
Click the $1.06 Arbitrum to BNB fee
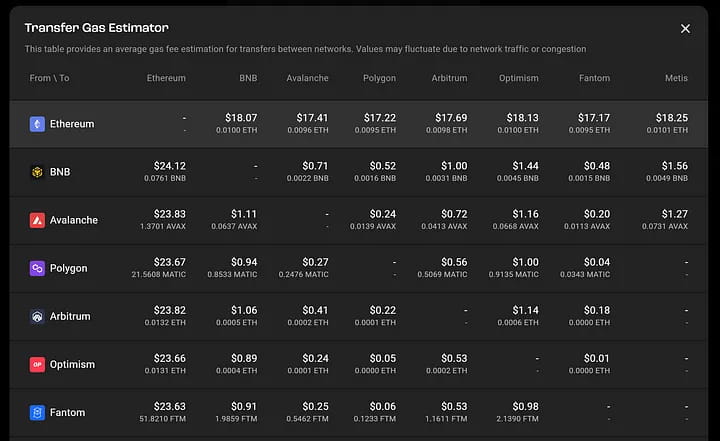point(244,310)
